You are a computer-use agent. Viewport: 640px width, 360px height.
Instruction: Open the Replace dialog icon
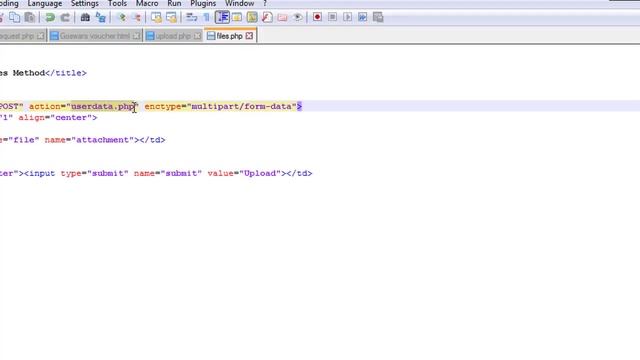click(x=100, y=17)
